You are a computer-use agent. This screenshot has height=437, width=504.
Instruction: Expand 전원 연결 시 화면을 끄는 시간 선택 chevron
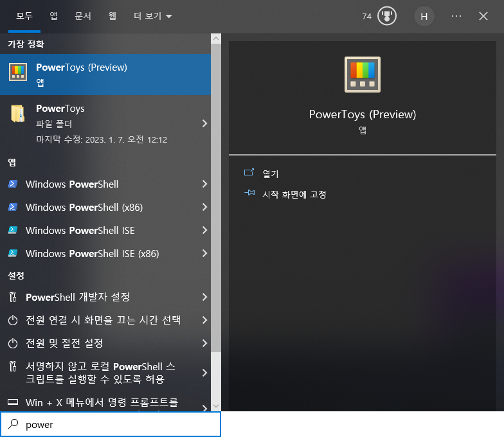[204, 320]
